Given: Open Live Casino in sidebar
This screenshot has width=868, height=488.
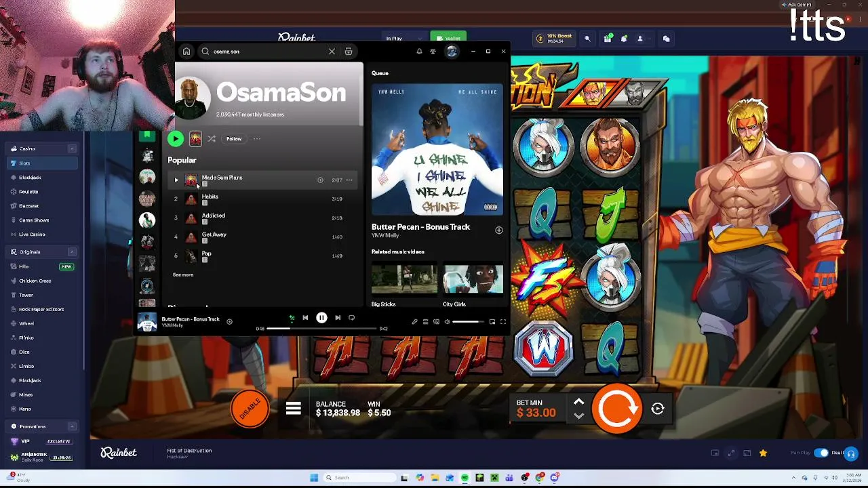Looking at the screenshot, I should point(41,235).
